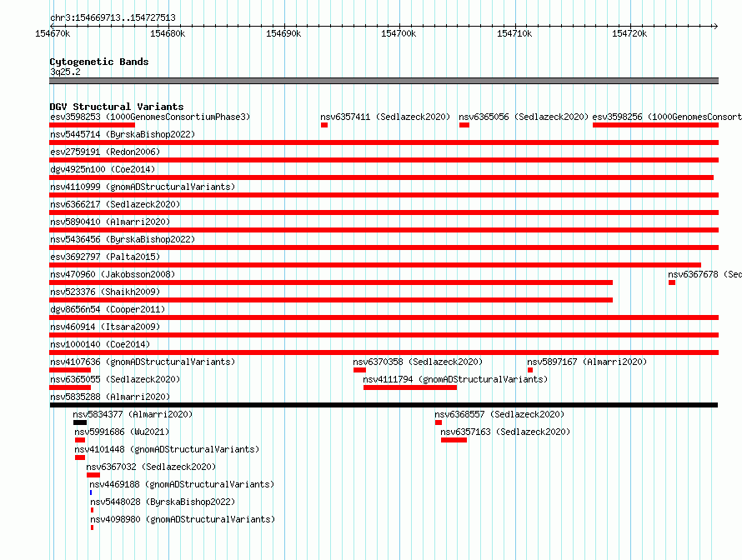Image resolution: width=742 pixels, height=560 pixels.
Task: Select nsv4469188 gnomAD variant label
Action: [182, 484]
